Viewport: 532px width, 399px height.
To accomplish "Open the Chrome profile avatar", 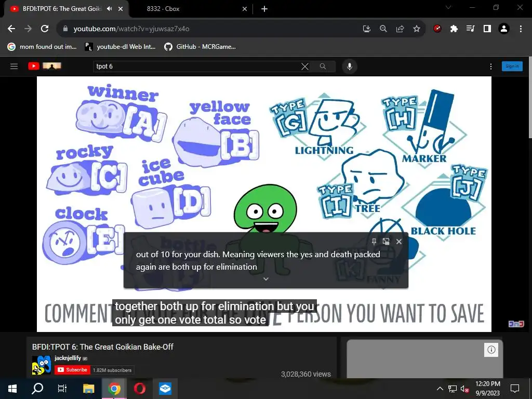I will coord(504,29).
